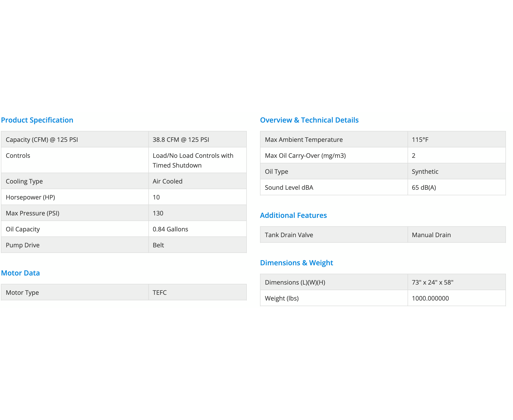Image resolution: width=513 pixels, height=420 pixels.
Task: Click the TEFC motor type value
Action: point(159,293)
